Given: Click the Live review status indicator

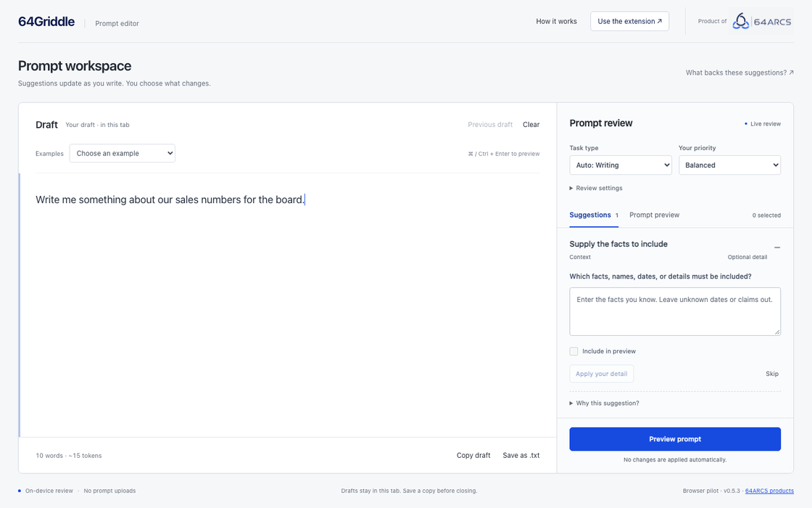Looking at the screenshot, I should tap(762, 124).
